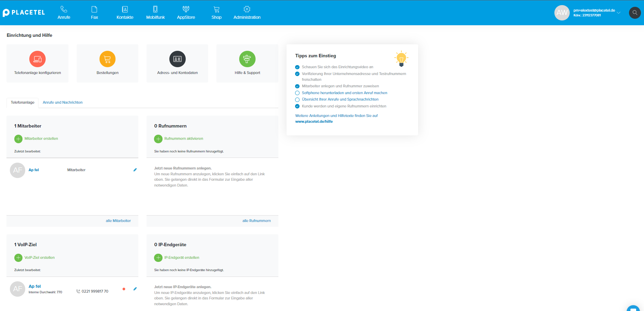The image size is (644, 311).
Task: Open Ap fel name in VoIP-Ziel list
Action: pyautogui.click(x=35, y=286)
